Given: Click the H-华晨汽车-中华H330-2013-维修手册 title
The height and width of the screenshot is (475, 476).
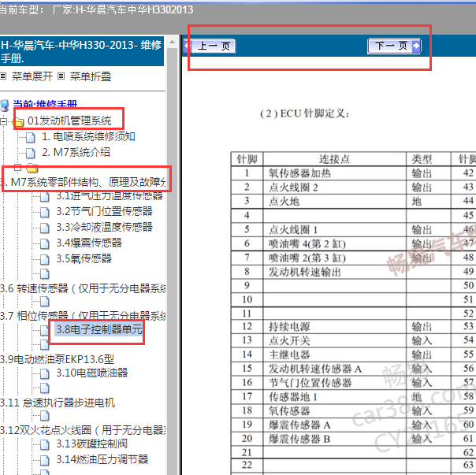Looking at the screenshot, I should tap(81, 51).
